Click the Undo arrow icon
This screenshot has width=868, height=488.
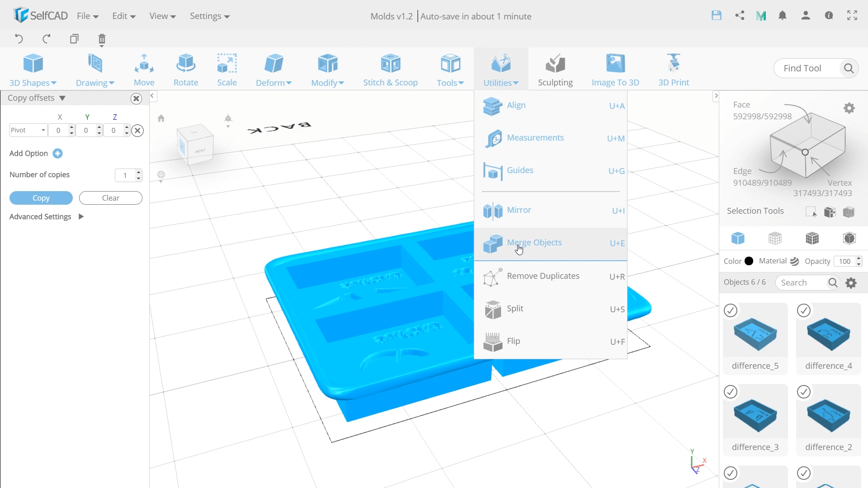19,39
